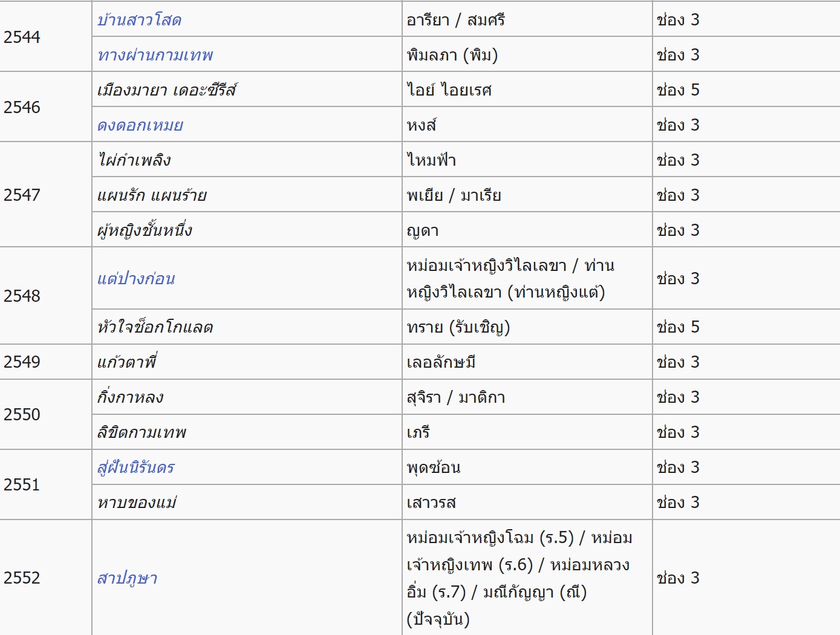840x635 pixels.
Task: Open the แต่ปางก่อน article link
Action: (136, 278)
